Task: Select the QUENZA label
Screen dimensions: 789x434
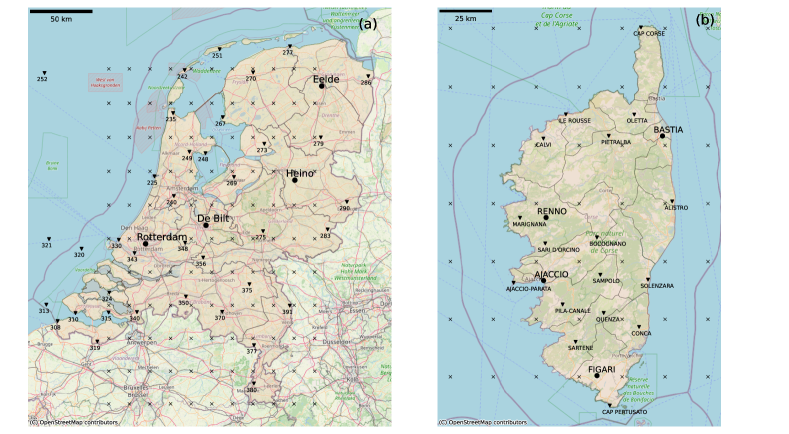Action: 608,320
